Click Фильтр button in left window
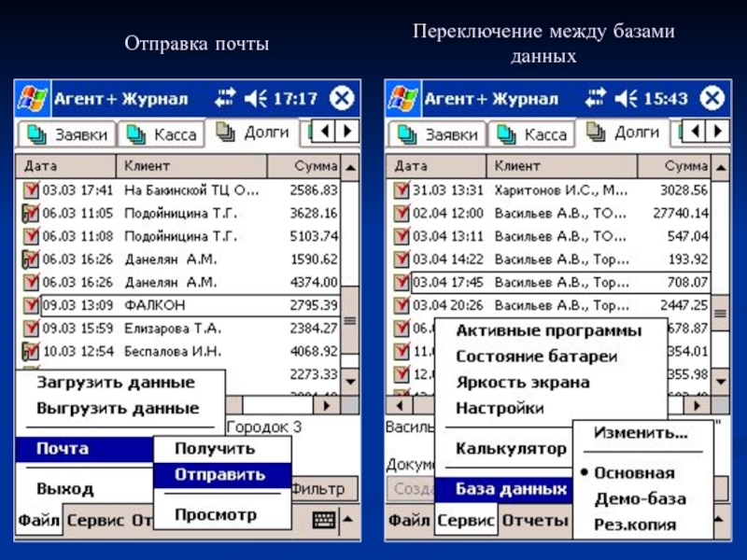 pyautogui.click(x=324, y=489)
